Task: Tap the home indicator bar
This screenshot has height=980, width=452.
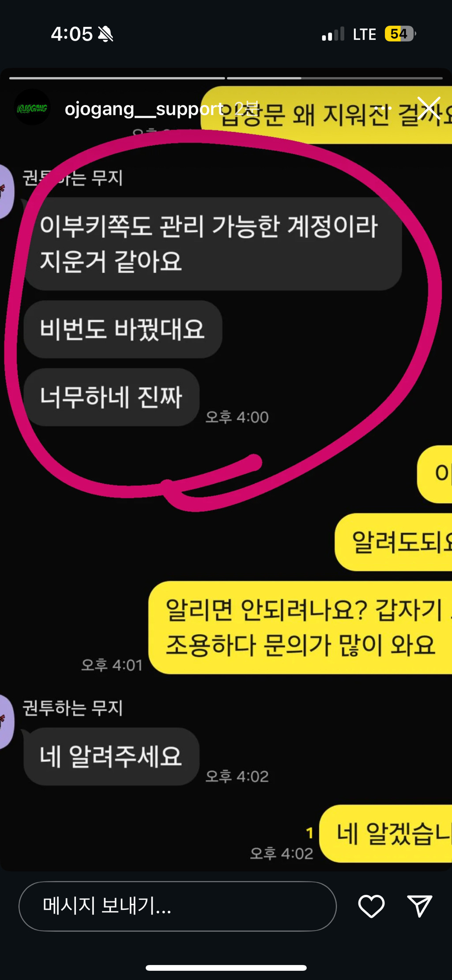Action: tap(226, 968)
